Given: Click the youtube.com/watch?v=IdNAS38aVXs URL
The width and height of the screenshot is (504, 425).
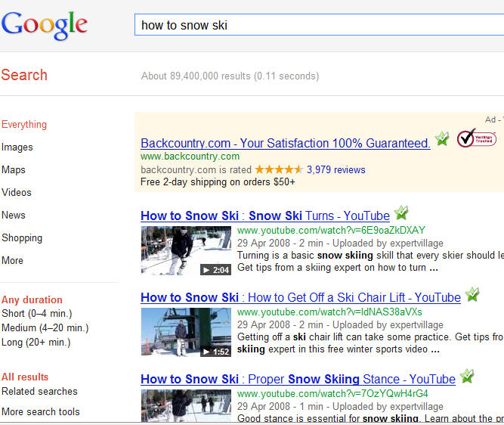Looking at the screenshot, I should (329, 312).
